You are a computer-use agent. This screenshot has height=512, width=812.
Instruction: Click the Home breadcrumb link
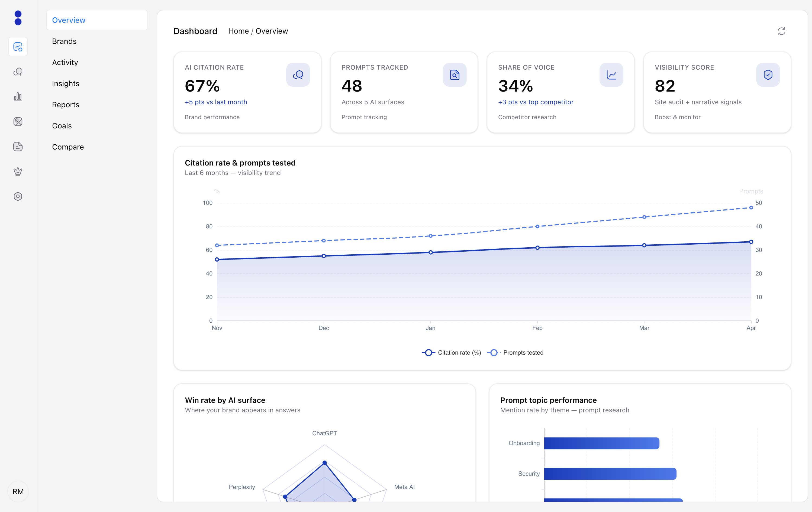(x=239, y=31)
